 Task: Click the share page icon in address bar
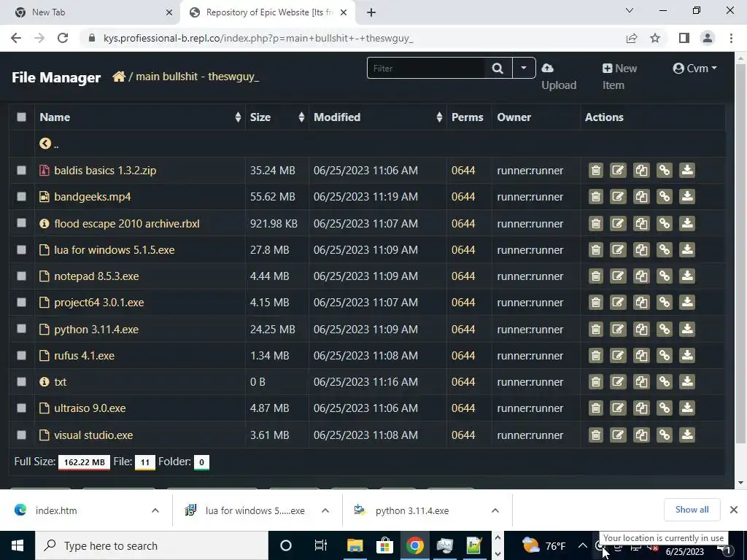click(632, 38)
